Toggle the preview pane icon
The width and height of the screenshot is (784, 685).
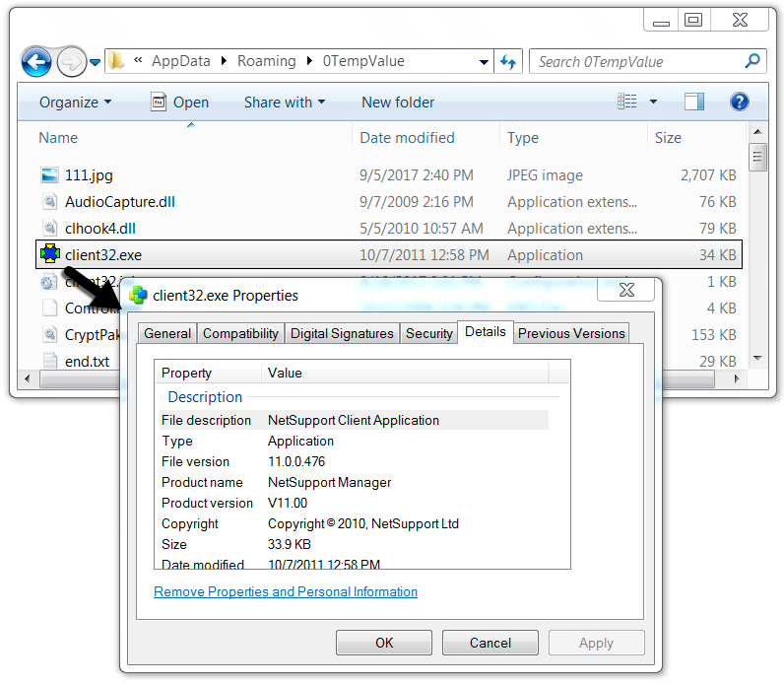(x=694, y=102)
